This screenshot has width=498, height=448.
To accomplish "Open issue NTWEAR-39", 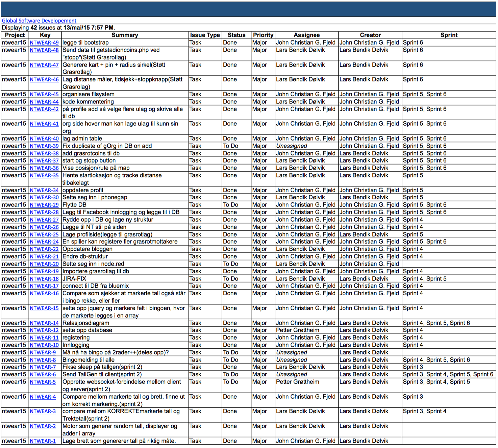I will tap(44, 146).
